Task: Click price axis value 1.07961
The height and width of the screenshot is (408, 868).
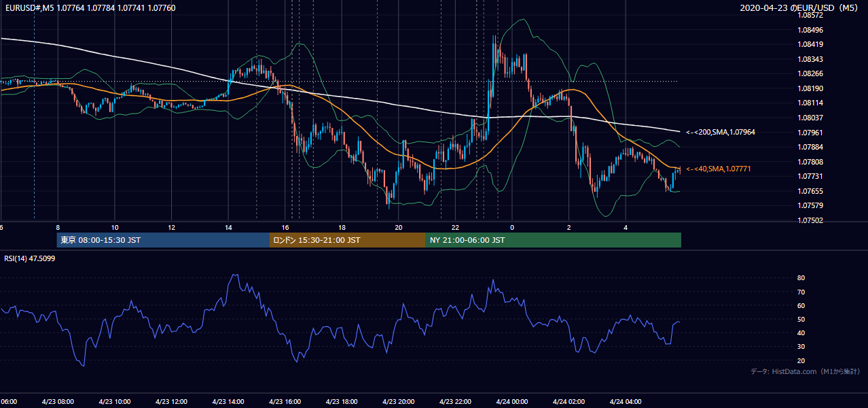Action: coord(810,132)
